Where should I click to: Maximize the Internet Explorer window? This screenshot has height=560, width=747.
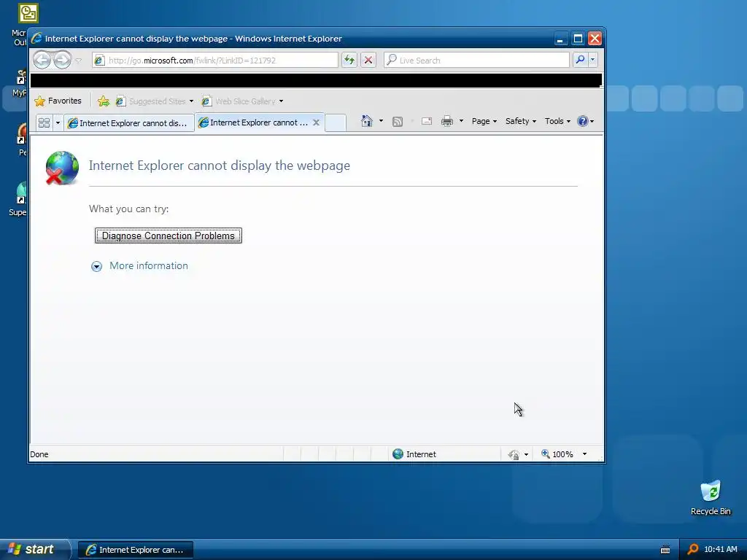(x=578, y=39)
